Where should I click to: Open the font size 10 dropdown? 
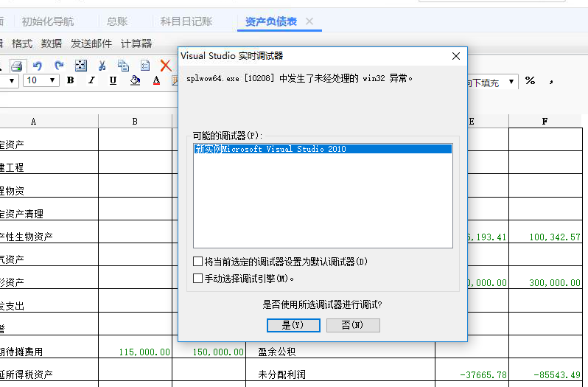52,80
